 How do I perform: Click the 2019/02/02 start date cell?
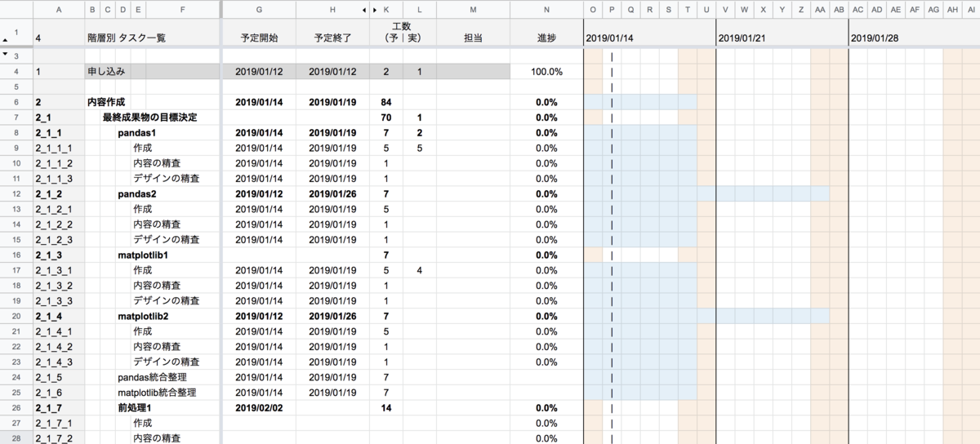pos(259,407)
